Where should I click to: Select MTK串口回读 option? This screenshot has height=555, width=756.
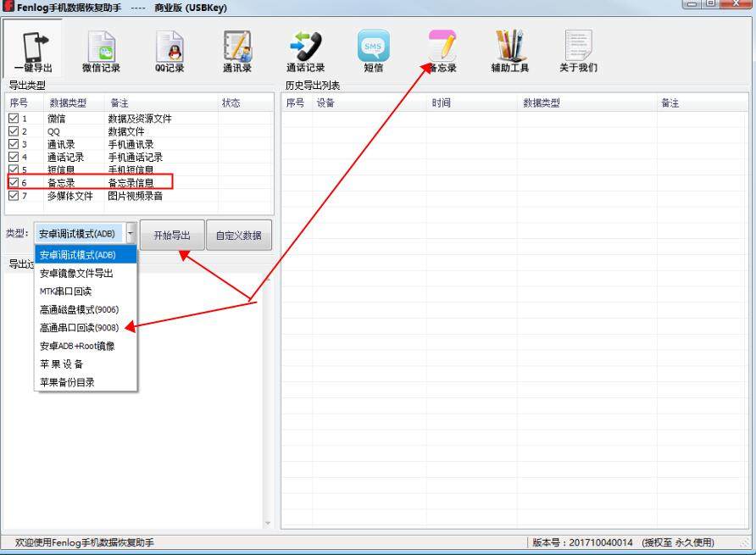[86, 291]
